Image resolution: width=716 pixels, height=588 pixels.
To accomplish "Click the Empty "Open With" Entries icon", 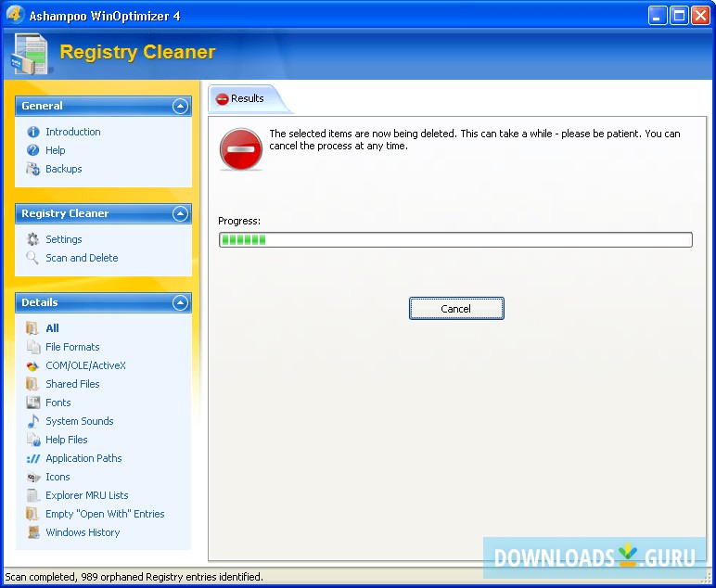I will [x=32, y=514].
